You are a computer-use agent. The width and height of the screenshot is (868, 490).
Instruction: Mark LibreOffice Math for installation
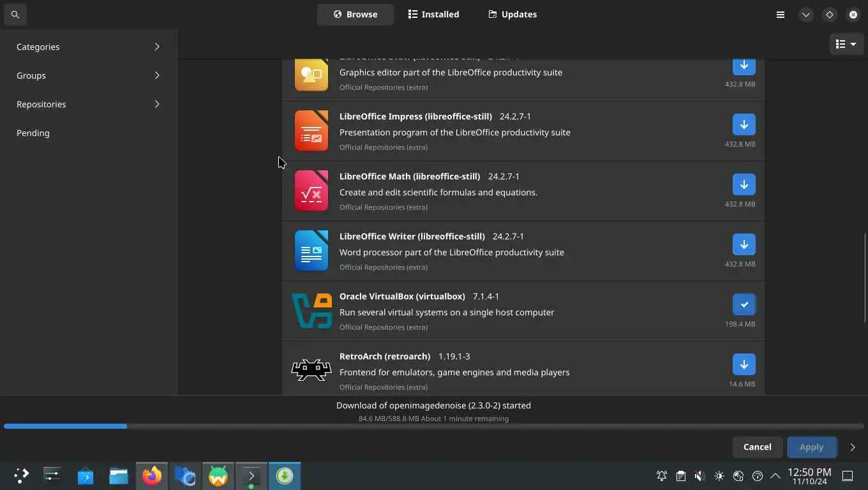pyautogui.click(x=744, y=184)
